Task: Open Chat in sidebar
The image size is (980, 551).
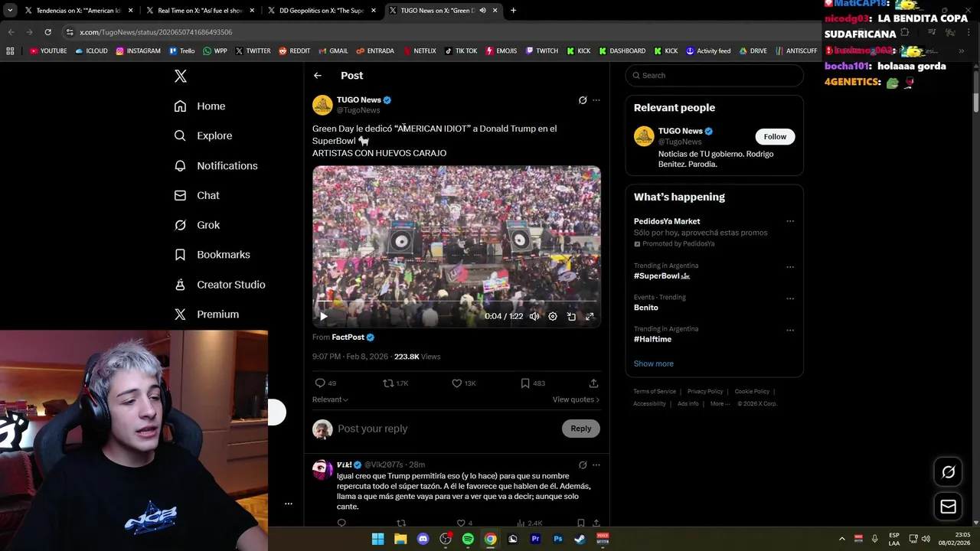Action: coord(197,195)
